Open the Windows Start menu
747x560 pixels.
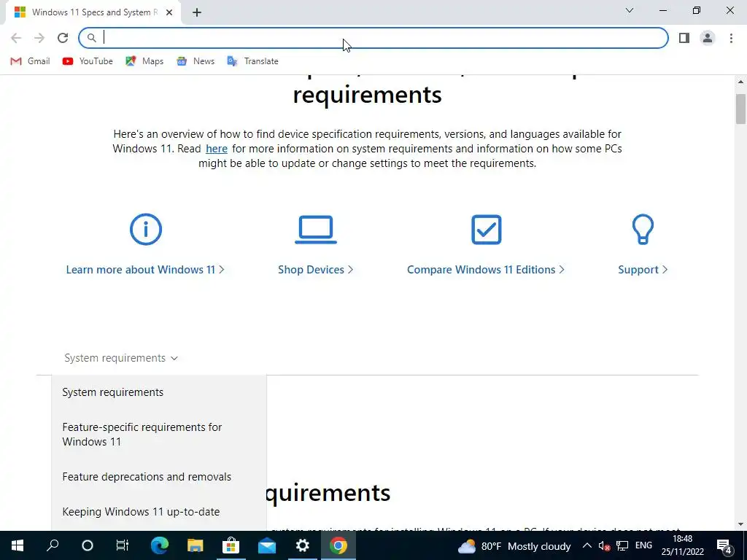click(18, 545)
